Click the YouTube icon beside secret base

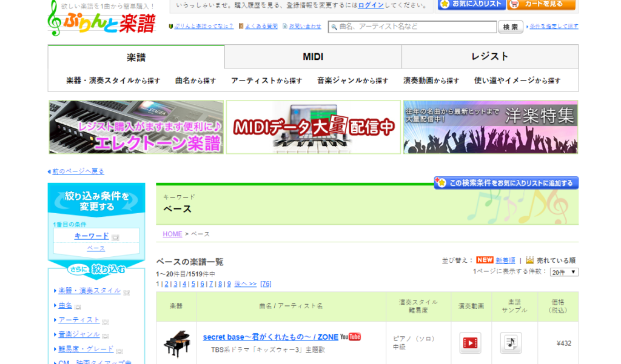351,337
